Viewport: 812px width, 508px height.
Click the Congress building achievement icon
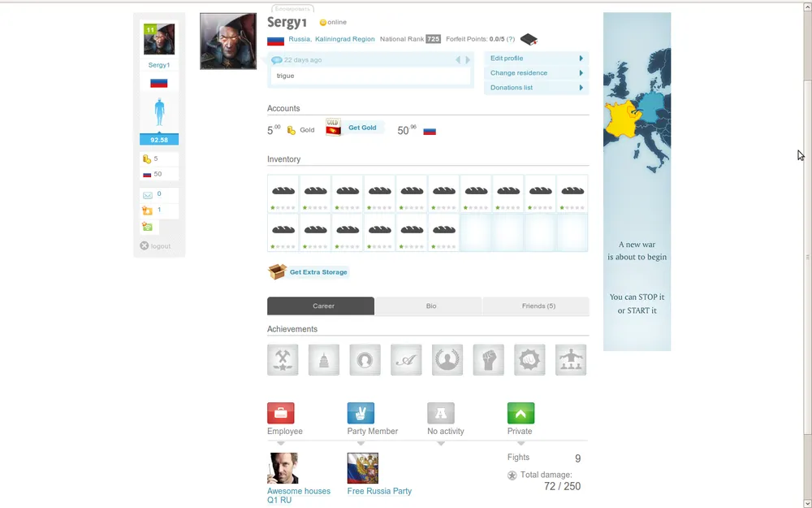324,360
